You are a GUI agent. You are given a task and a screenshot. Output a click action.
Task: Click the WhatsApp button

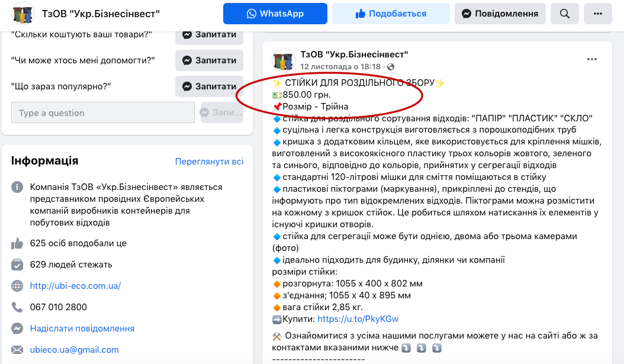[275, 14]
